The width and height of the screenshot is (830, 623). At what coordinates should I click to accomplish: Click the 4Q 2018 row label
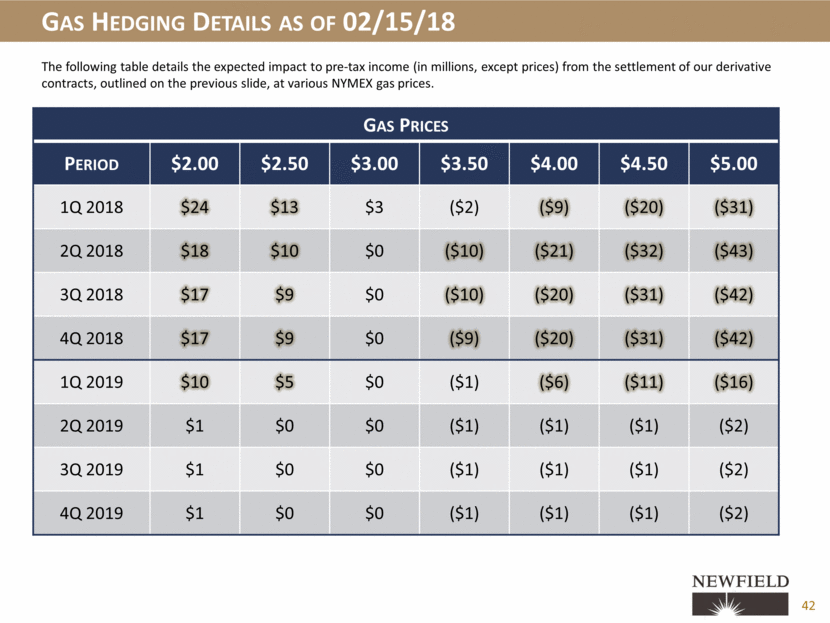91,338
